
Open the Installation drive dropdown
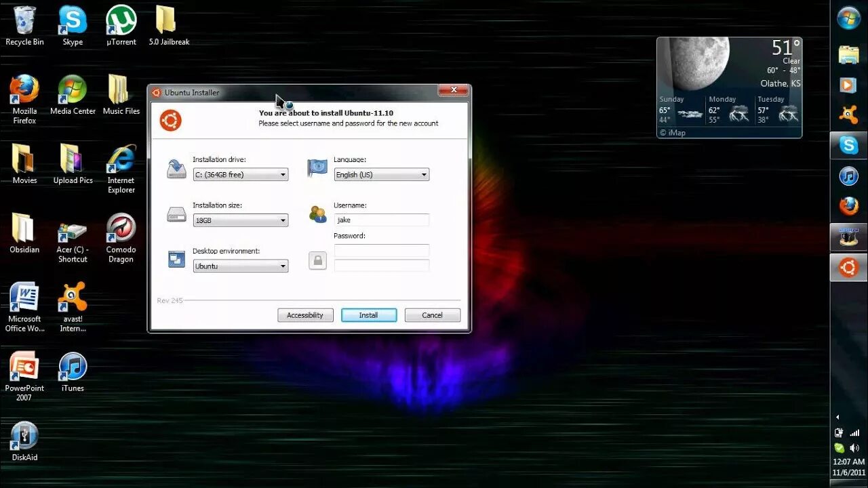(x=241, y=174)
